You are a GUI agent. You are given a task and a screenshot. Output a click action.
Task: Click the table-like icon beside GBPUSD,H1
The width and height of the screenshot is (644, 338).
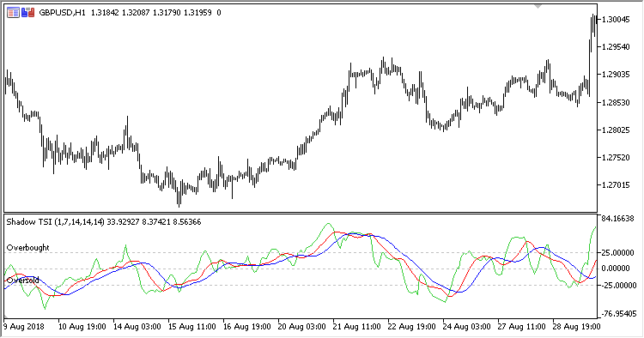13,13
